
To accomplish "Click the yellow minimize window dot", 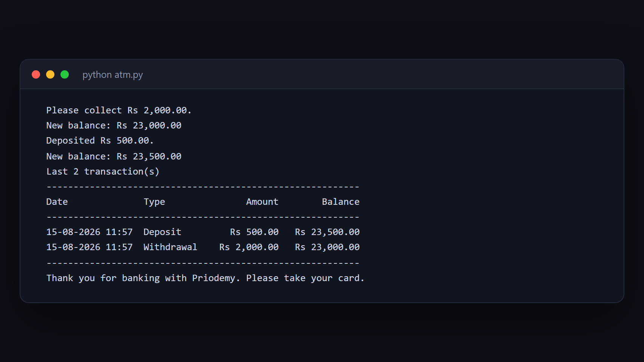I will coord(50,74).
